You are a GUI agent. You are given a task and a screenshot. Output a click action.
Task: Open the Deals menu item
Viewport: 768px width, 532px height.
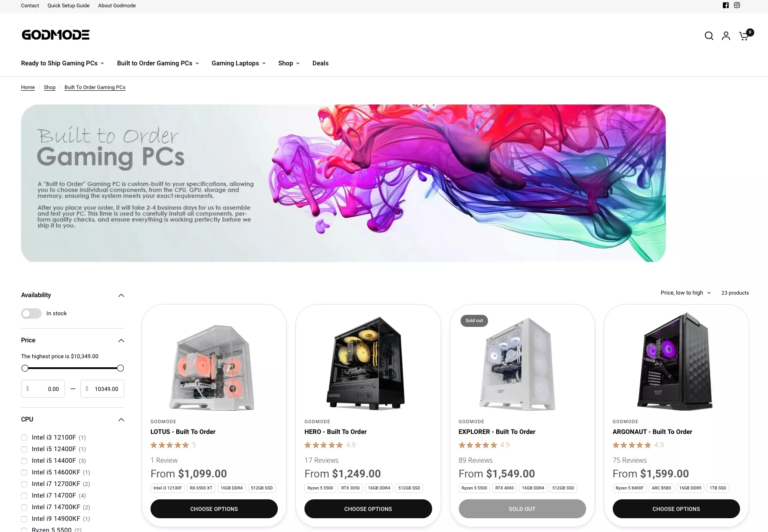click(x=320, y=63)
